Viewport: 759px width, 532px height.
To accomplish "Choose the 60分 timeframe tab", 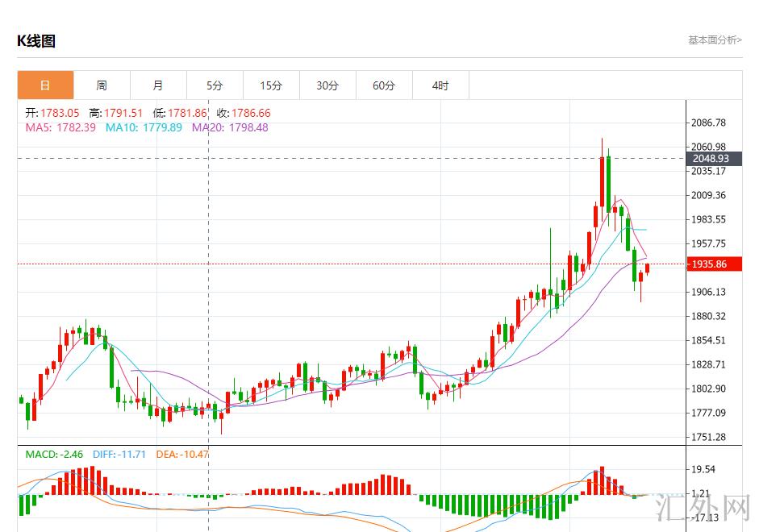I will tap(384, 85).
